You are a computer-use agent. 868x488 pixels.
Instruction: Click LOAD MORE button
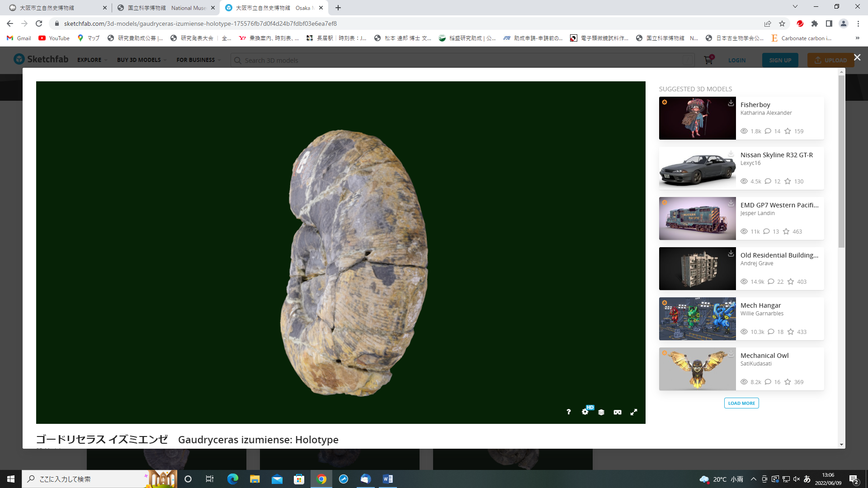click(x=741, y=403)
